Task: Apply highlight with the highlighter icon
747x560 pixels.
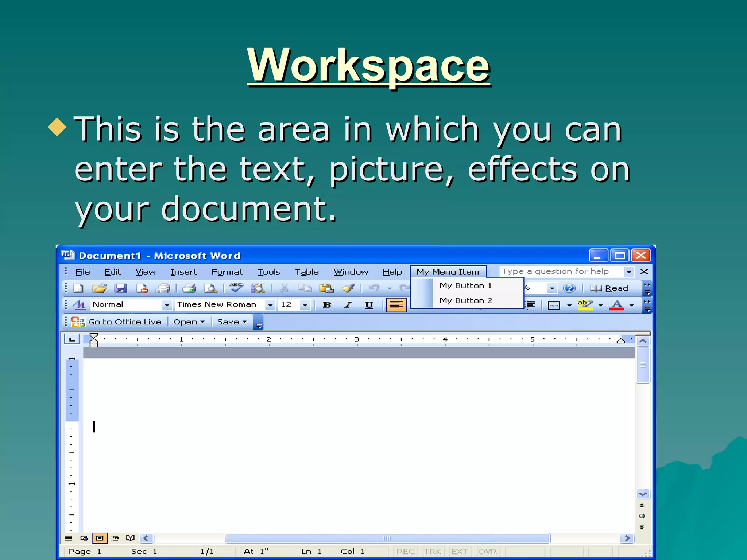Action: [x=585, y=305]
